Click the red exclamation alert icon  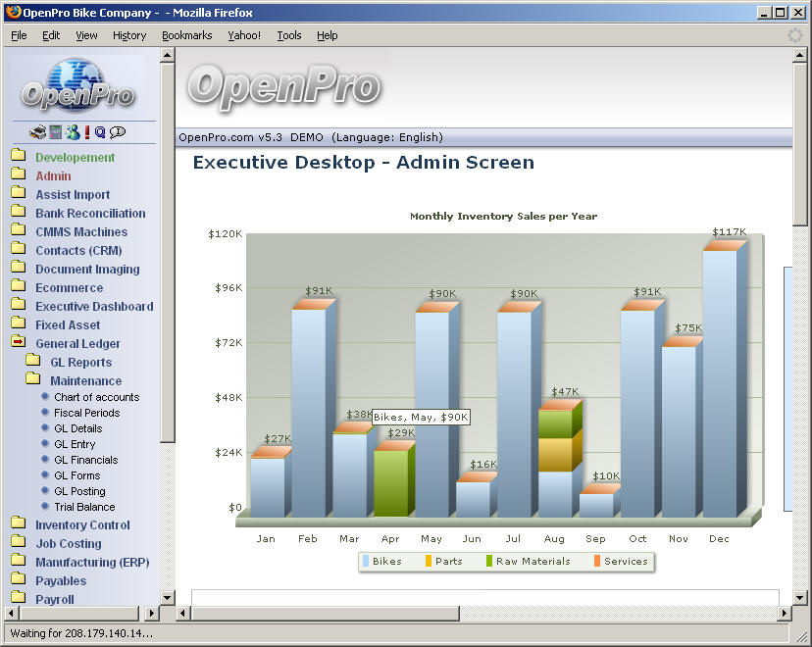[86, 131]
